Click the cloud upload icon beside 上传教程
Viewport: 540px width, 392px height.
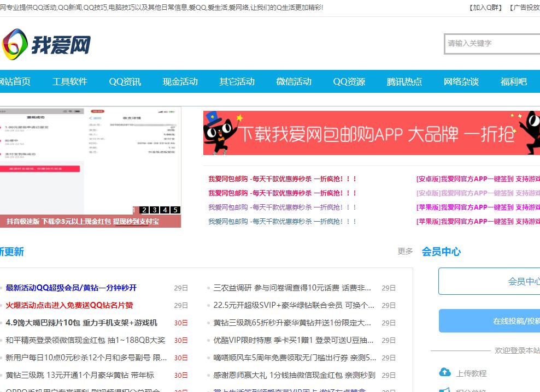445,372
